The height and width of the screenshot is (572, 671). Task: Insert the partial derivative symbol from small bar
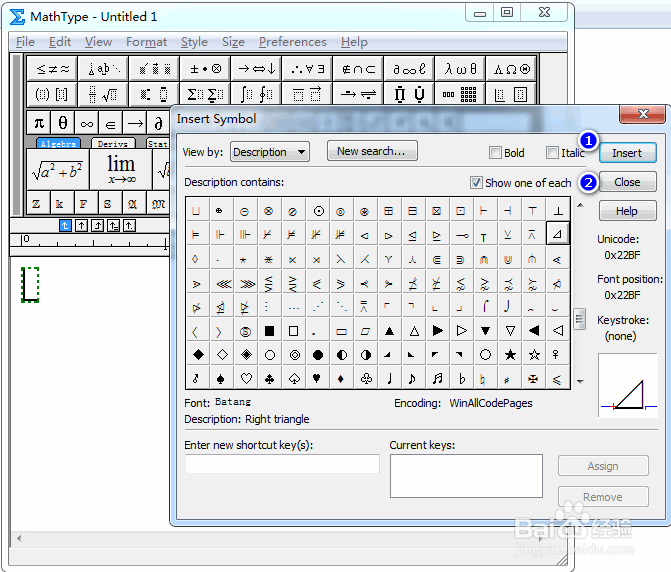[x=158, y=123]
